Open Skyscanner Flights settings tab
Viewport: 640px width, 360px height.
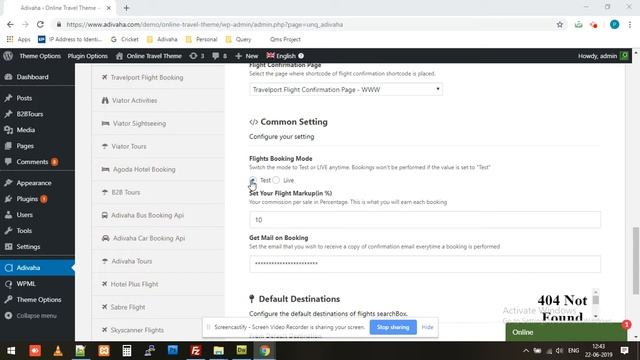158,330
